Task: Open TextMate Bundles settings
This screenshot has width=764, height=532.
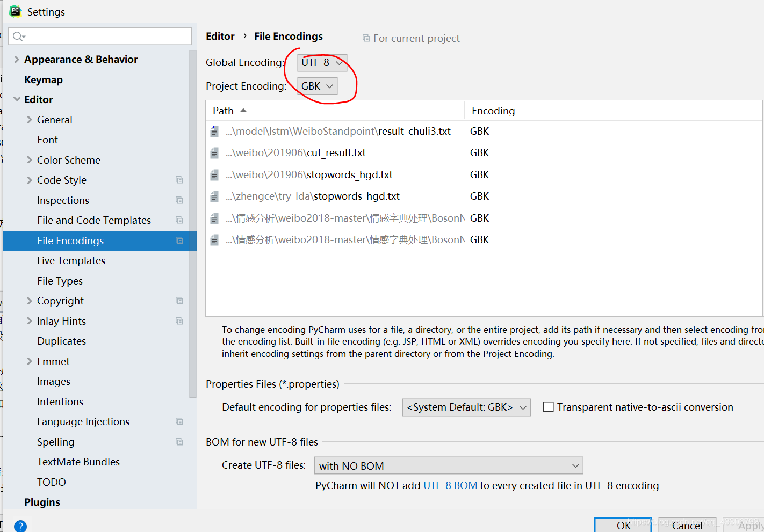Action: [x=78, y=462]
